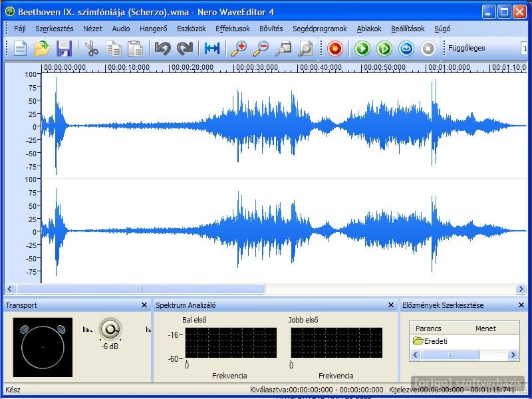Start recording with the red button
The width and height of the screenshot is (532, 399).
[335, 49]
